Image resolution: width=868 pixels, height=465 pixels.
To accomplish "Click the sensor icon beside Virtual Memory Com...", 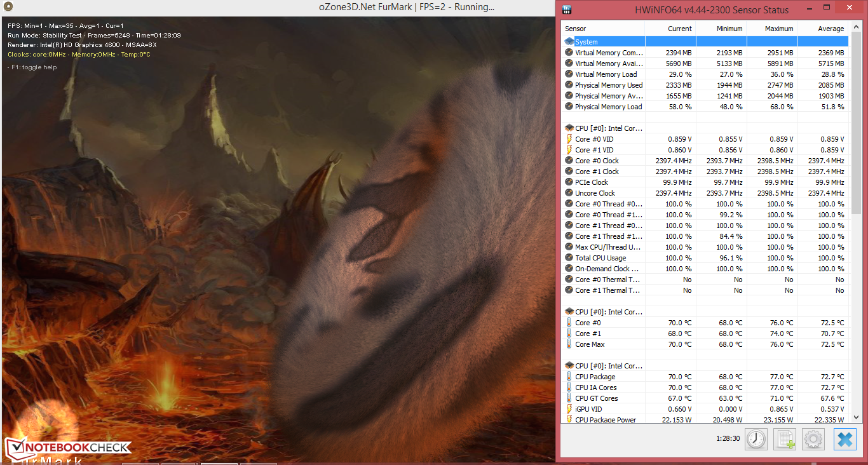I will coord(569,53).
